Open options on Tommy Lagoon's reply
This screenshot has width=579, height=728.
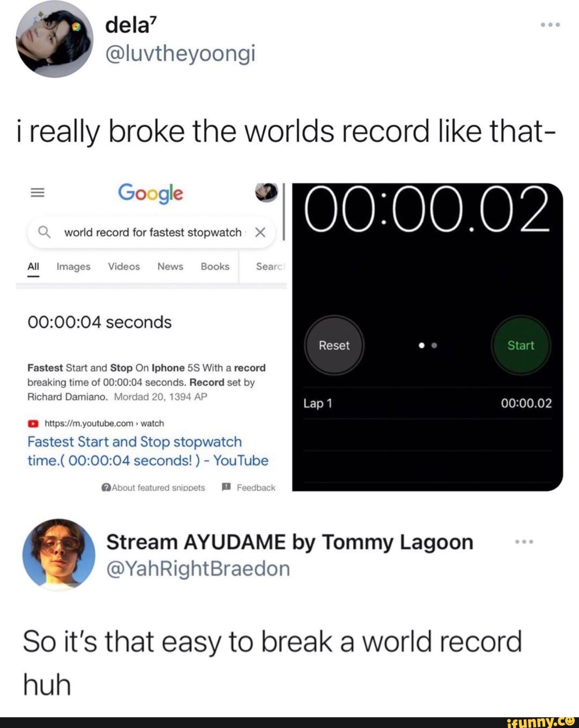(524, 542)
